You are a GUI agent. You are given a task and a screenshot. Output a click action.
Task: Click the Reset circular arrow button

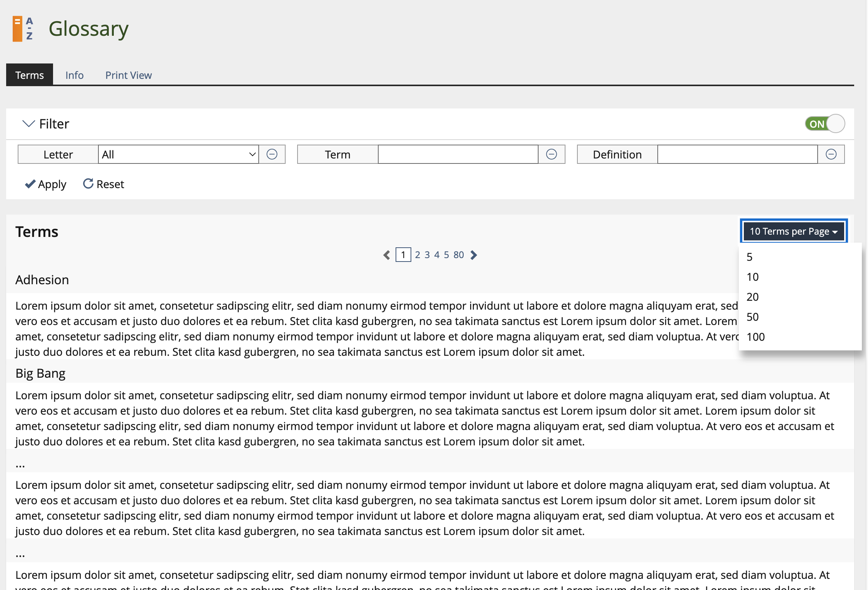pyautogui.click(x=103, y=184)
